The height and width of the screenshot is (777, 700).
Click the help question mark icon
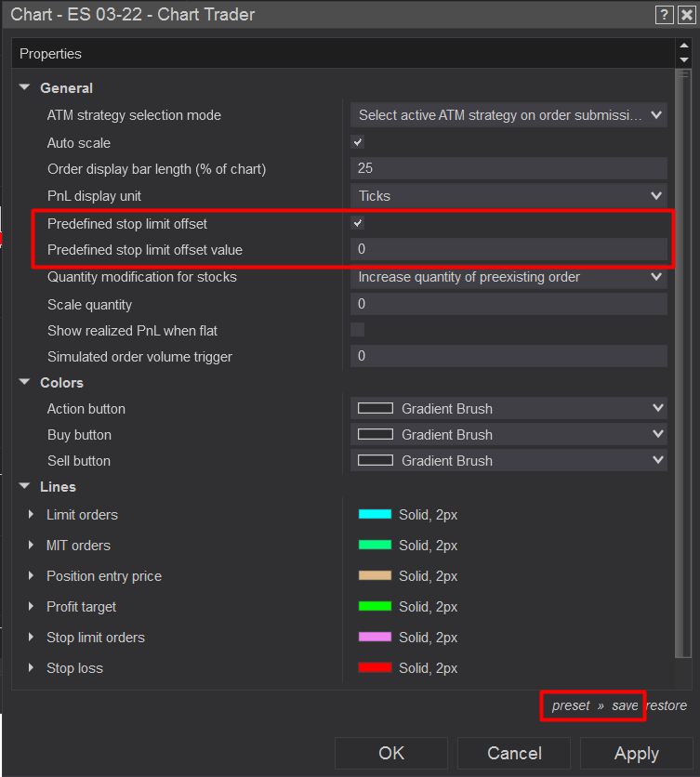click(x=664, y=15)
